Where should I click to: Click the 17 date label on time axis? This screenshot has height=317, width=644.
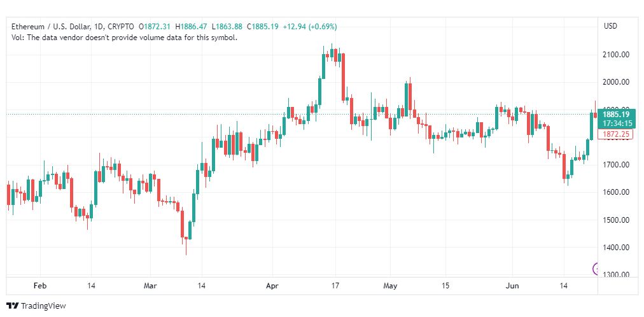[x=335, y=286]
